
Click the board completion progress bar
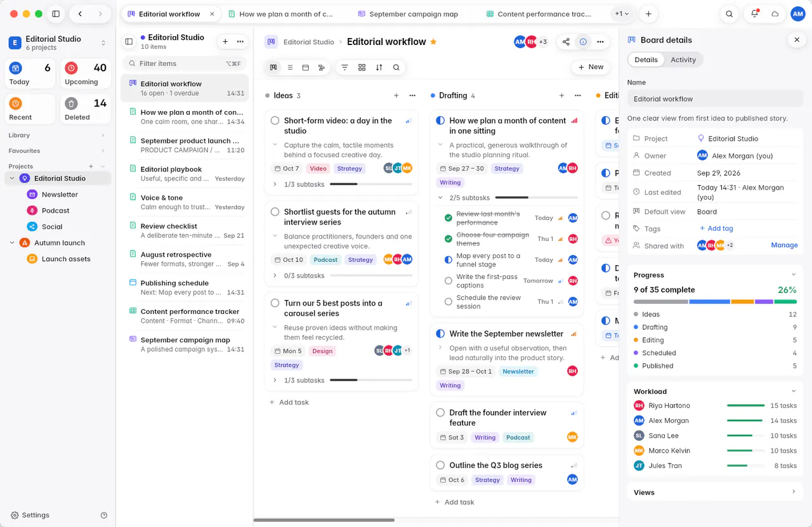point(715,302)
